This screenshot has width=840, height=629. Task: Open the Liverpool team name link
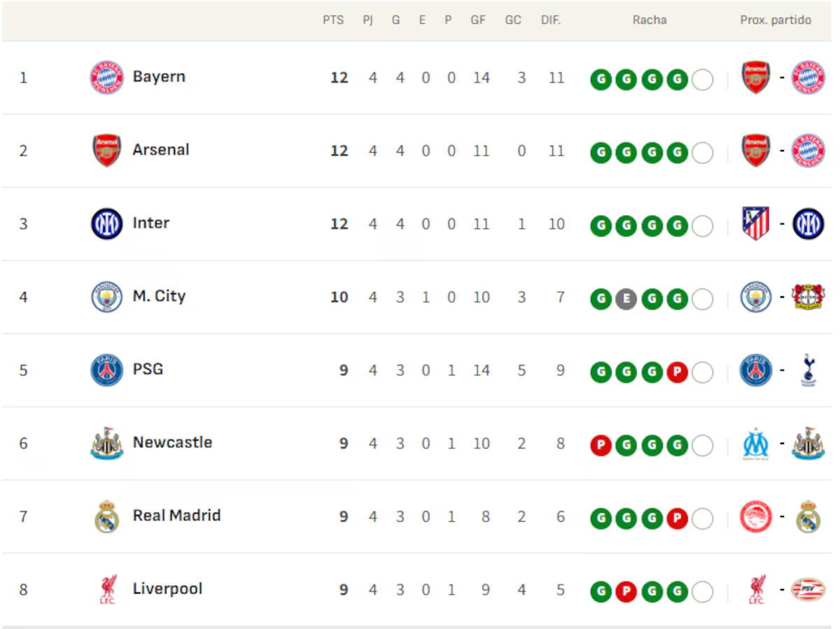(x=167, y=589)
